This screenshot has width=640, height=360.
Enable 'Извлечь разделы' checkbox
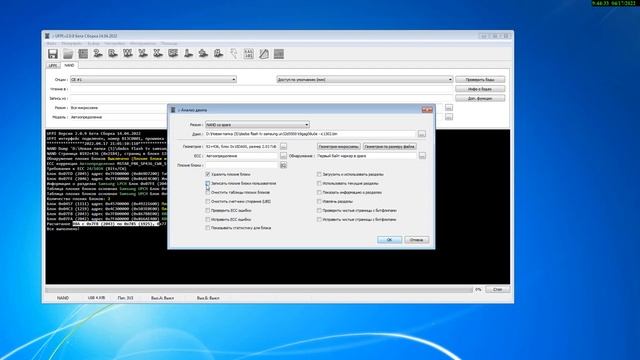(319, 201)
